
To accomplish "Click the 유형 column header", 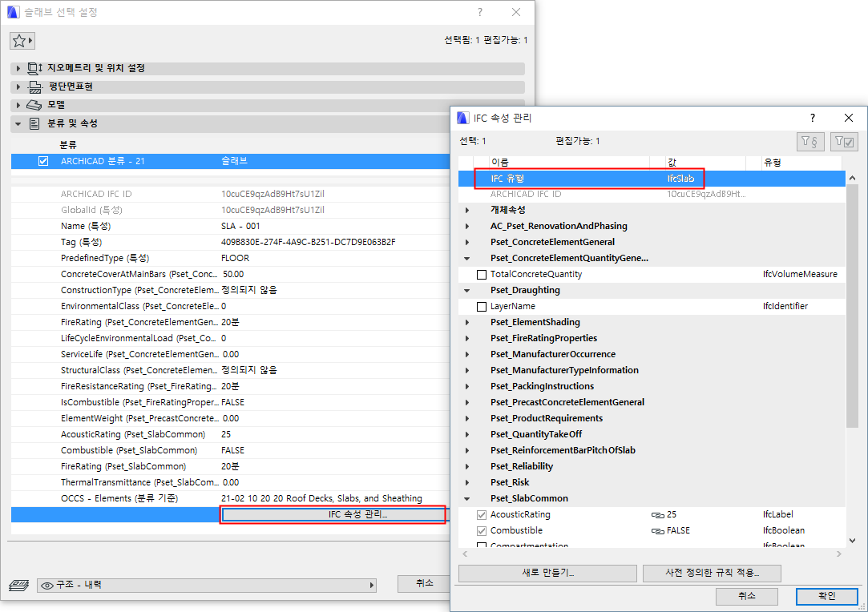I will pyautogui.click(x=801, y=162).
